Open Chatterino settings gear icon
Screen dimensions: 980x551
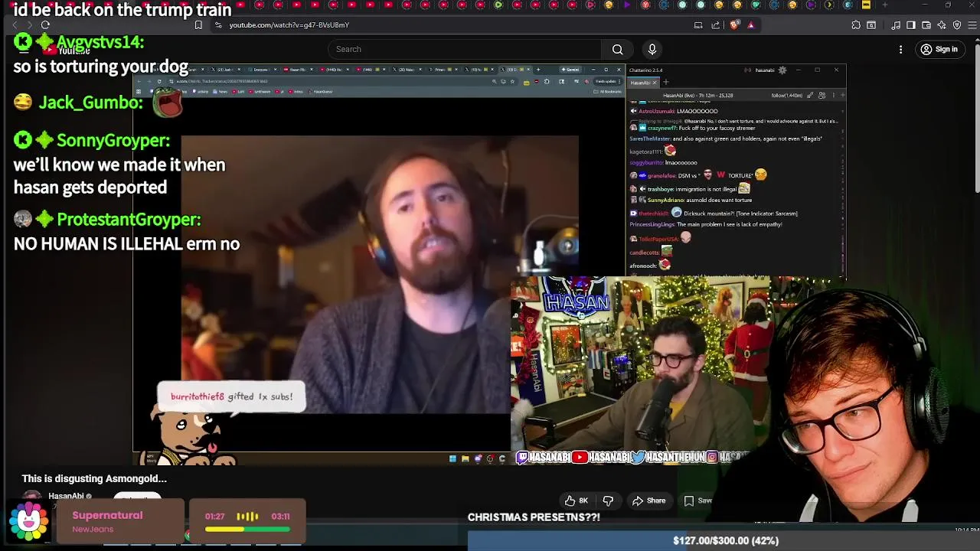tap(782, 70)
